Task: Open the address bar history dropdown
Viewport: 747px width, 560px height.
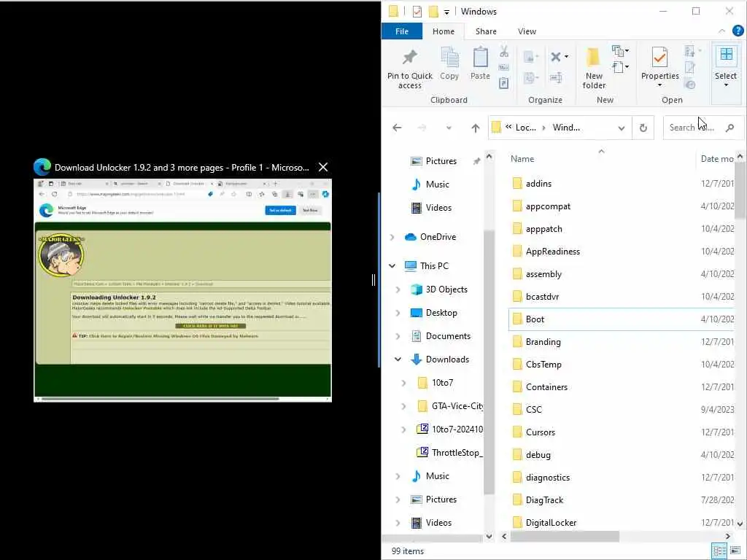Action: point(622,128)
